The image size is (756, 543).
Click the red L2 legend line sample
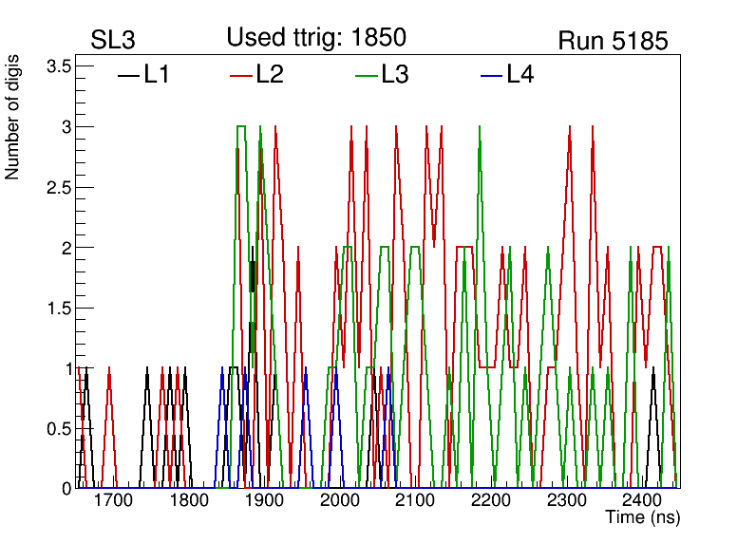(x=242, y=75)
